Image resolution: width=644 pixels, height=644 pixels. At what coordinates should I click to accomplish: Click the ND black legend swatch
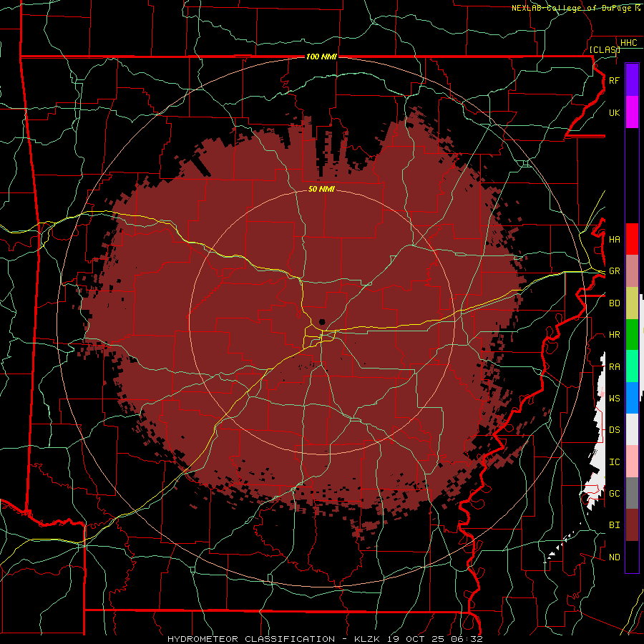click(632, 557)
